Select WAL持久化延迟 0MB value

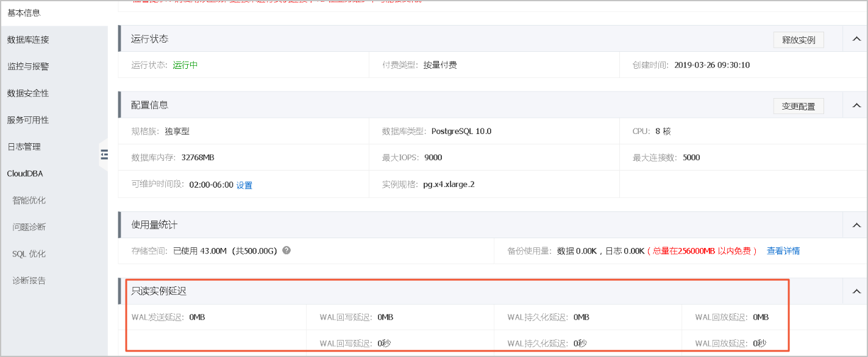(582, 317)
